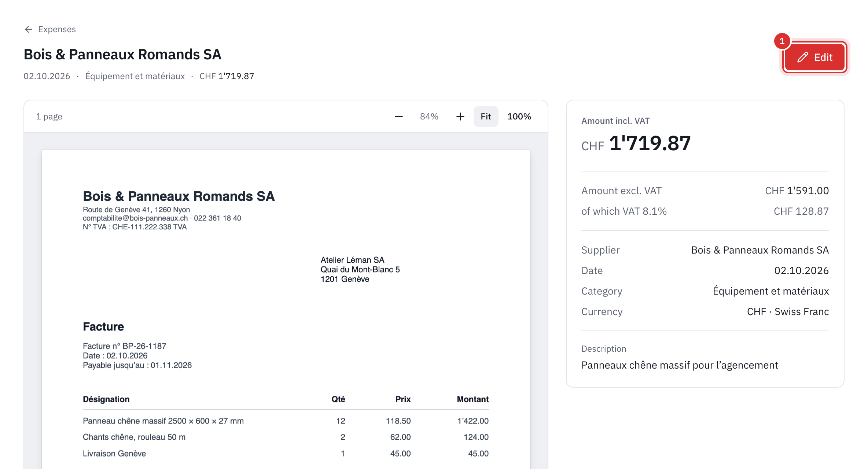This screenshot has height=469, width=868.
Task: Click the Chants chêne, rouleau 50 m row
Action: [x=286, y=437]
